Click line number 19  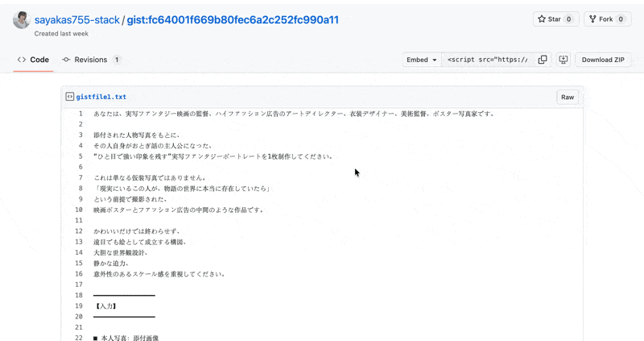click(79, 306)
